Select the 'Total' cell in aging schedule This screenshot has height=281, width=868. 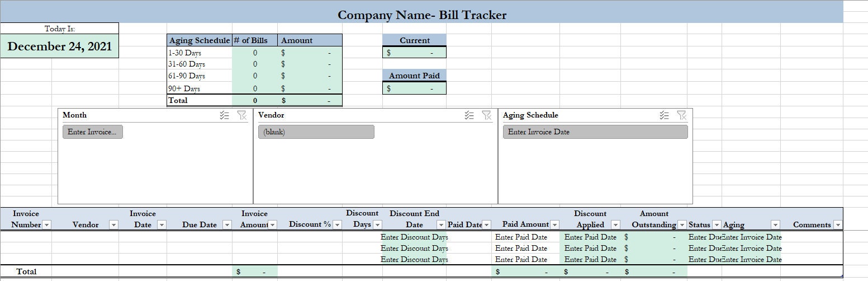[200, 101]
